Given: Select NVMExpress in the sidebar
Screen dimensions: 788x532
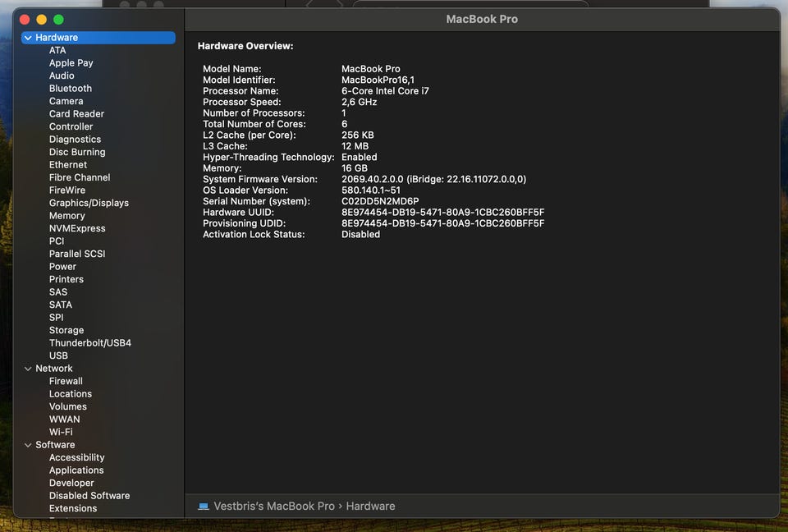Looking at the screenshot, I should [x=77, y=228].
